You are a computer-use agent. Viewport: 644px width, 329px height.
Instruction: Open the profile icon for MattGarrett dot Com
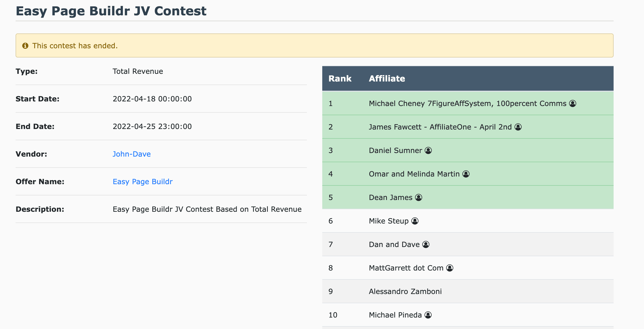450,268
